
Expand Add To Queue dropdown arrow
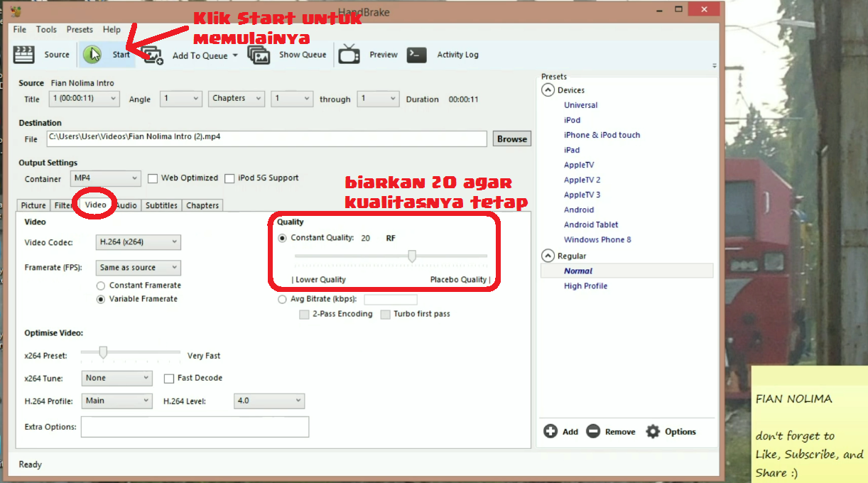(x=235, y=56)
